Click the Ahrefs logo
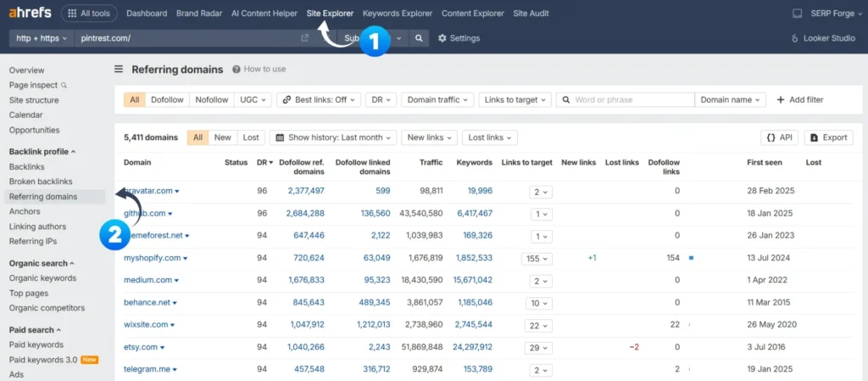Viewport: 868px width, 381px height. click(x=30, y=14)
